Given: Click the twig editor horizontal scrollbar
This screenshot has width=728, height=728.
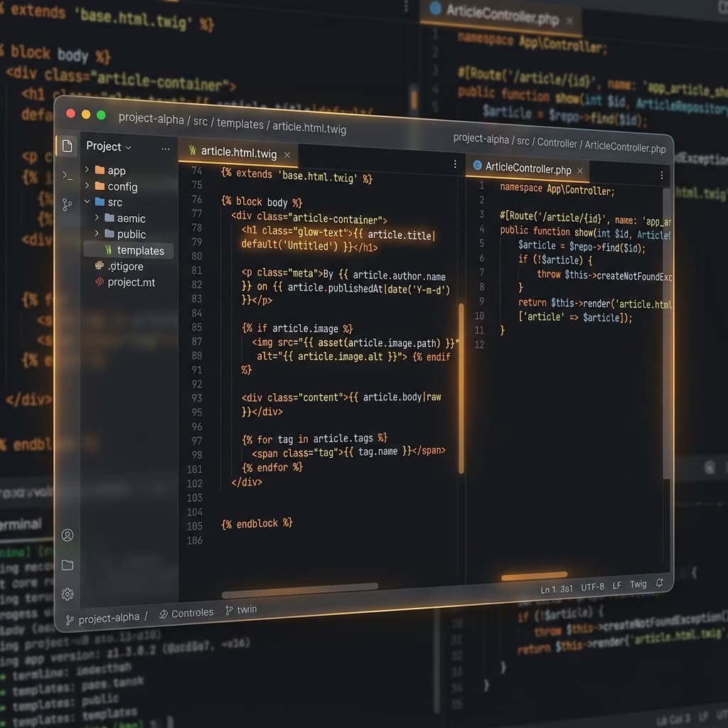Looking at the screenshot, I should coord(300,590).
